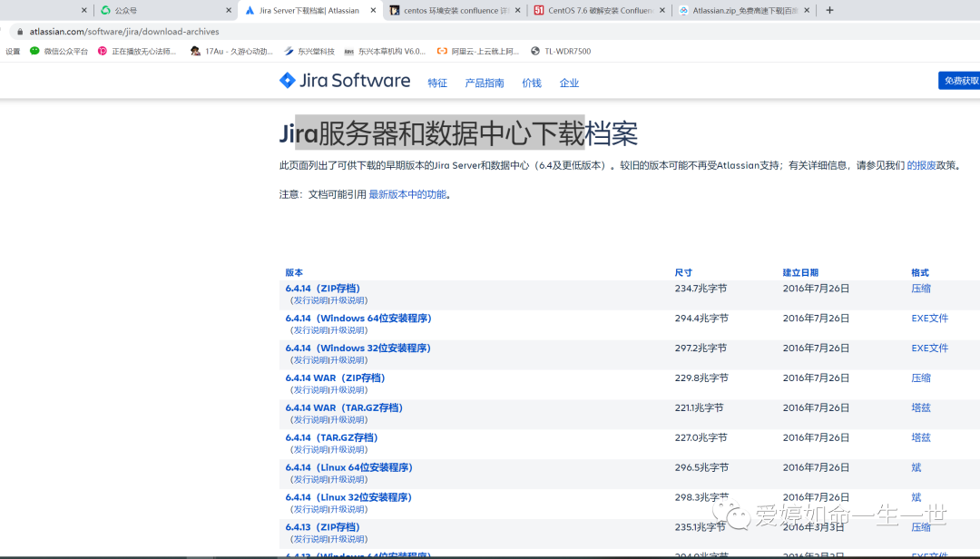
Task: Select size text 294.4兆字节
Action: pos(701,319)
